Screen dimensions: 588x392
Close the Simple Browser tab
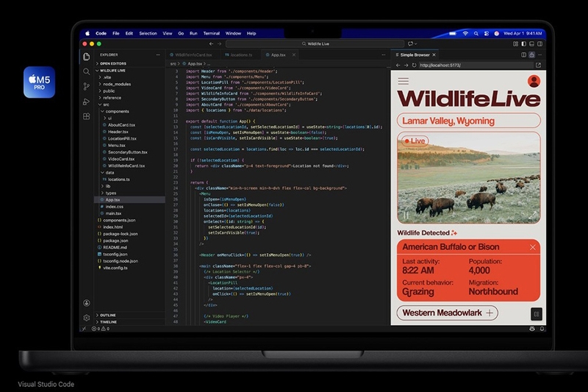tap(434, 54)
